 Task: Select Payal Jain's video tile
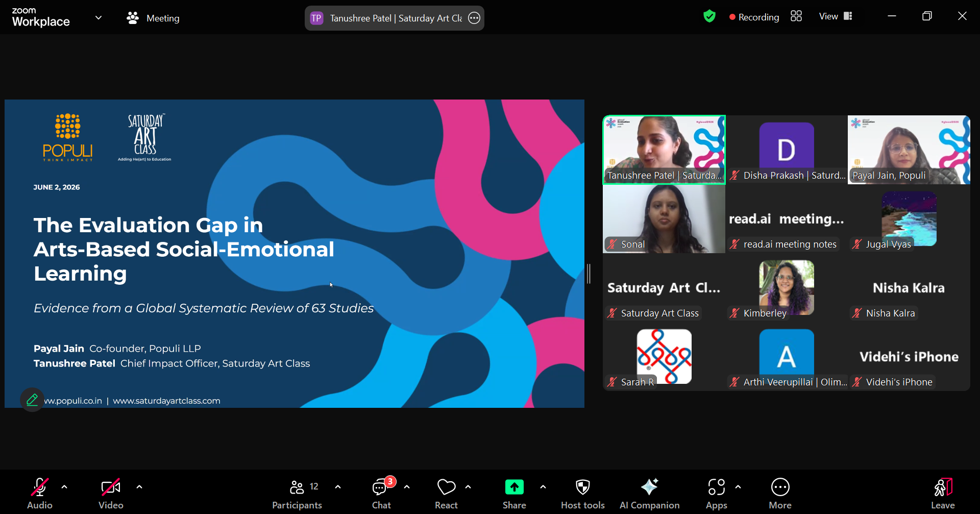[x=909, y=150]
